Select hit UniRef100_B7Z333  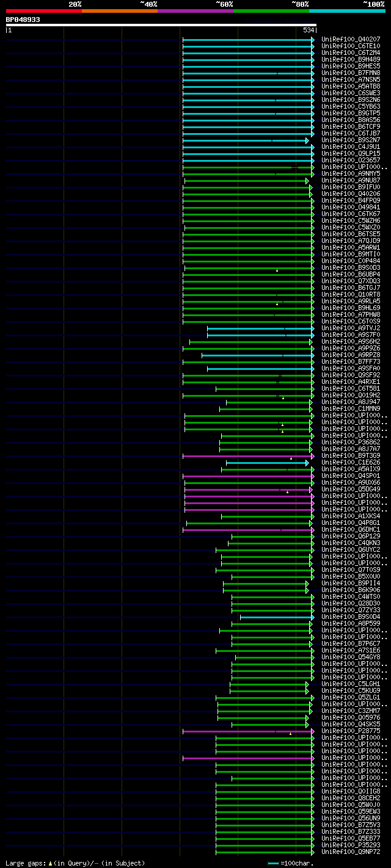click(x=351, y=831)
